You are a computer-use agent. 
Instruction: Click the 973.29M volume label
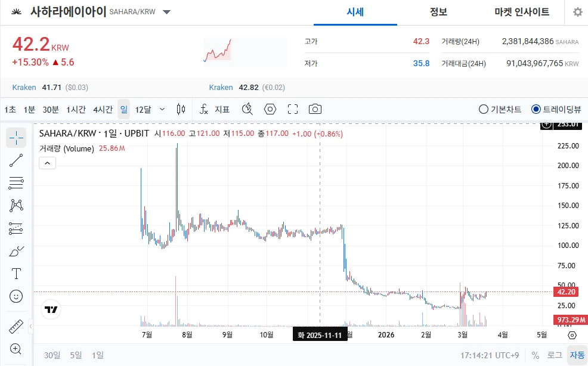pos(570,320)
